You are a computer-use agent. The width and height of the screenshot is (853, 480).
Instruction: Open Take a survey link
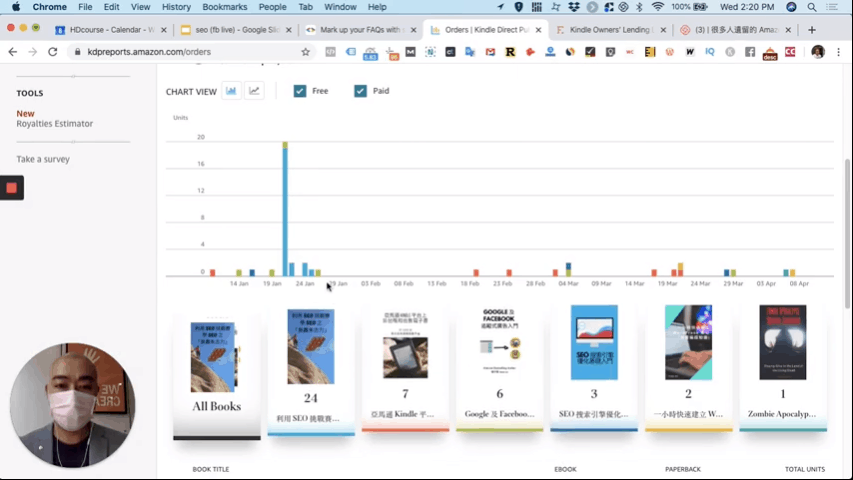pyautogui.click(x=43, y=159)
